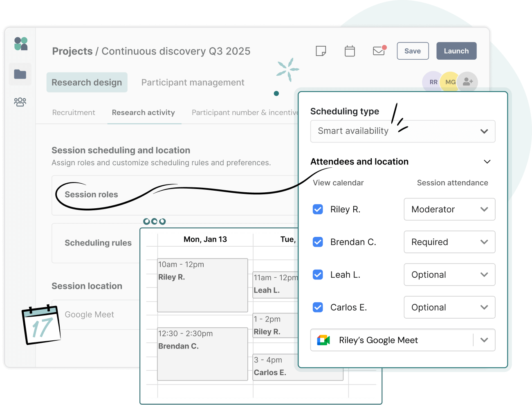The width and height of the screenshot is (532, 405).
Task: Click the Google Meet logo next to Riley's Meet
Action: point(323,340)
